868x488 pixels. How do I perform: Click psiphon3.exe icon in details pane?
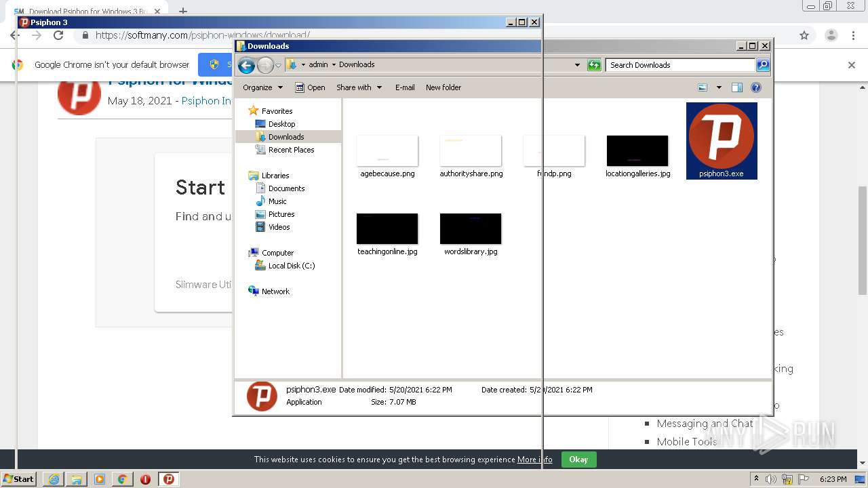[x=262, y=396]
